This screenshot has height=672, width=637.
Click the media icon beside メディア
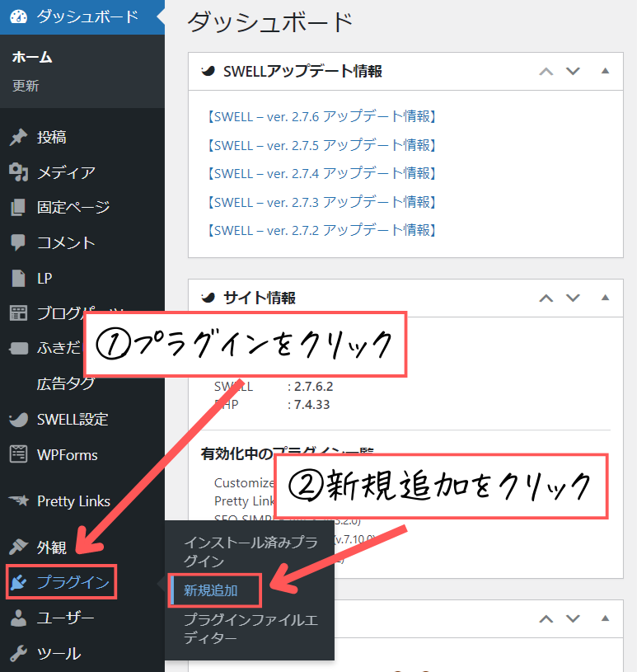pyautogui.click(x=18, y=172)
